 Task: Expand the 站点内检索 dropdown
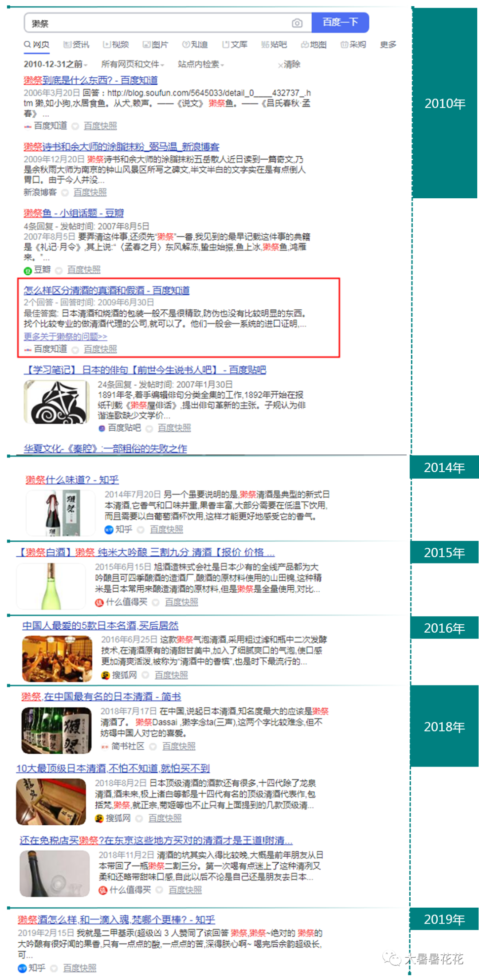pos(200,64)
